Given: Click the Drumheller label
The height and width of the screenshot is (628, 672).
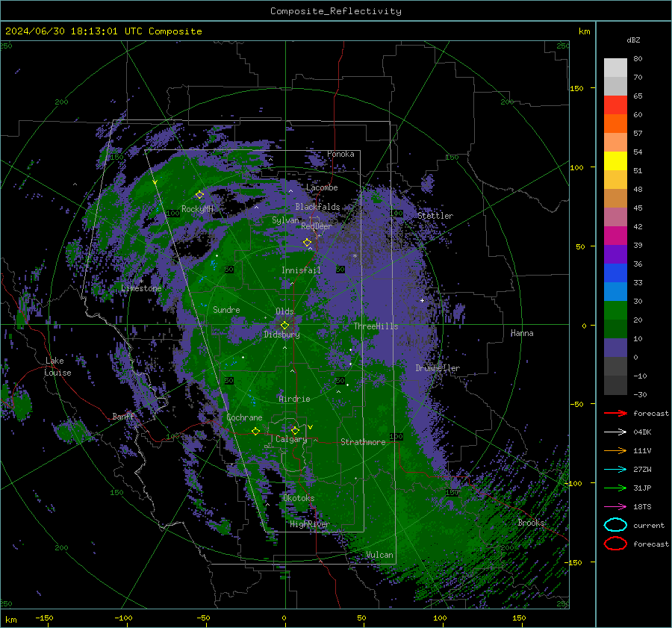Looking at the screenshot, I should [438, 368].
